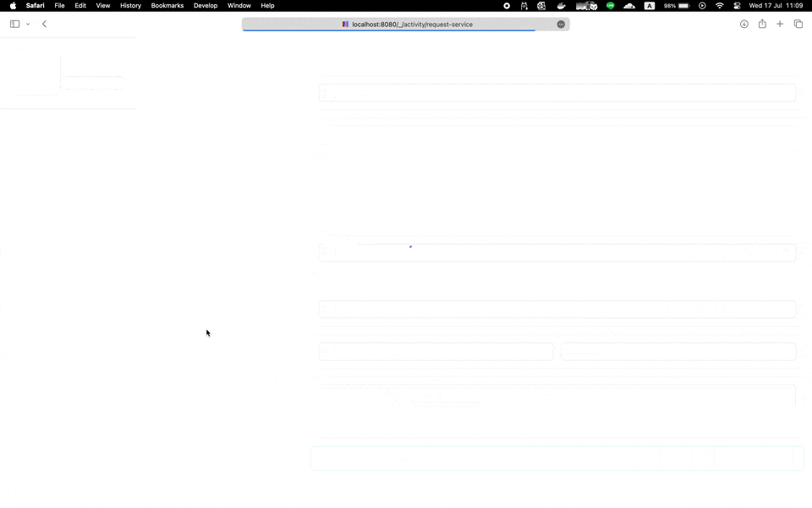
Task: Toggle the Safari sidebar button
Action: click(14, 24)
